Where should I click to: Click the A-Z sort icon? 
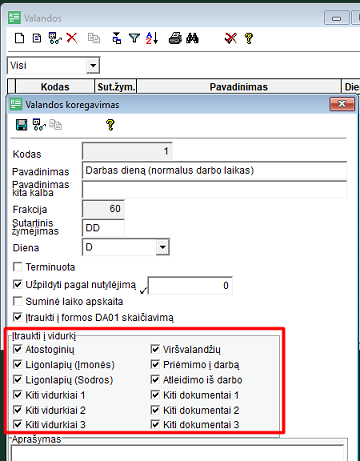[x=152, y=38]
